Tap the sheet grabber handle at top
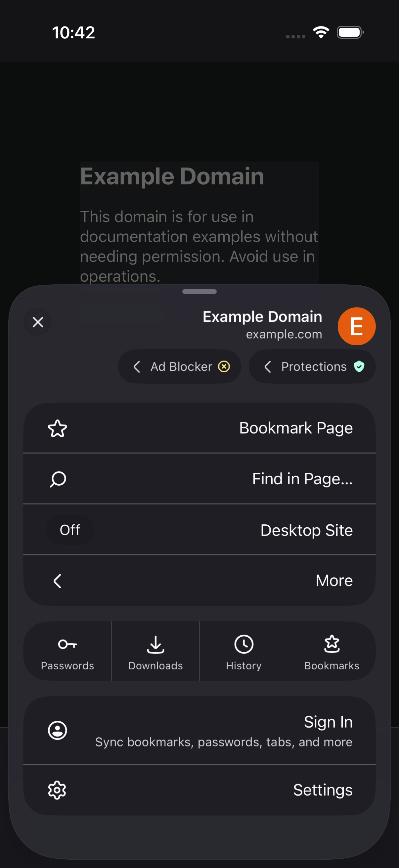The height and width of the screenshot is (868, 399). (x=199, y=291)
